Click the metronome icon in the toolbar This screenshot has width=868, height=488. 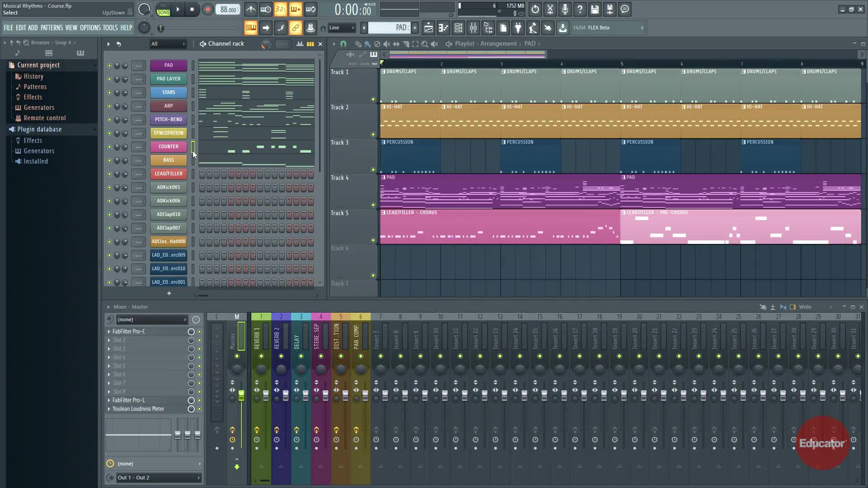pos(251,9)
